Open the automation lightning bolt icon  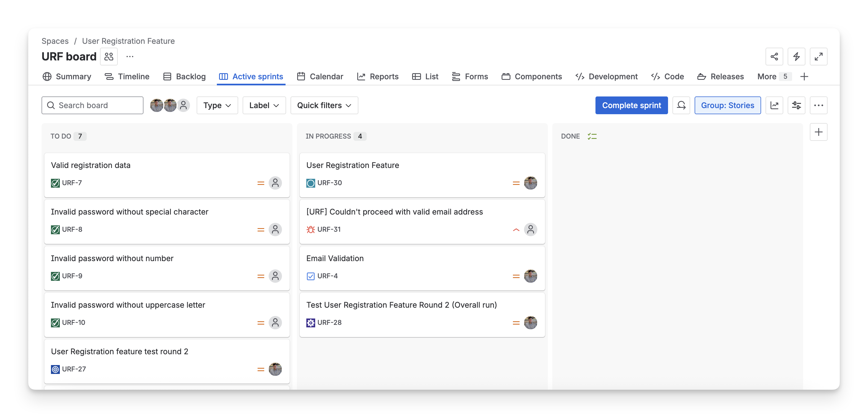click(x=796, y=57)
